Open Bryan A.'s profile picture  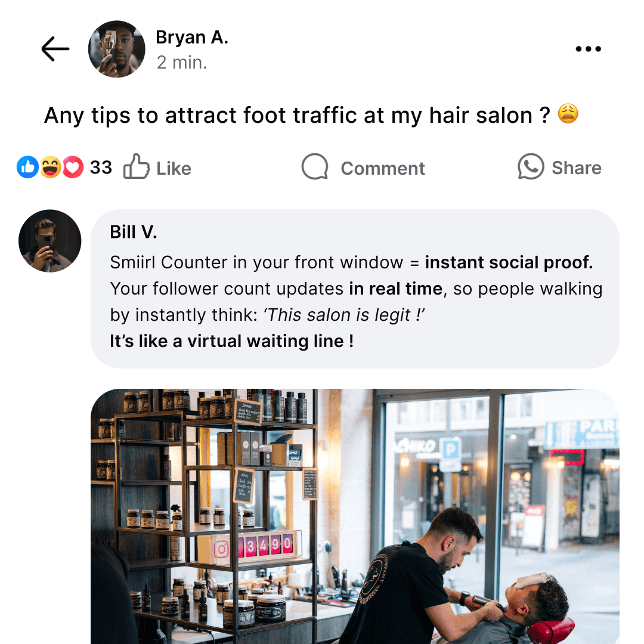click(117, 49)
